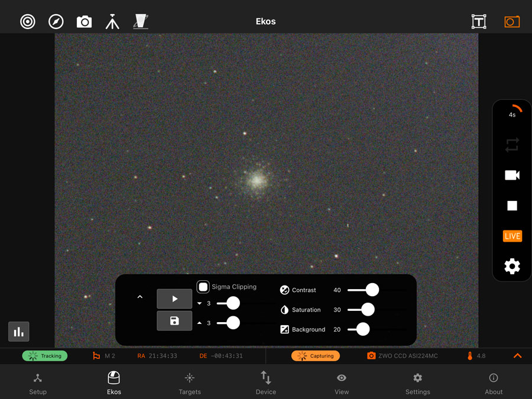Open the flat panel bucket icon

(141, 21)
